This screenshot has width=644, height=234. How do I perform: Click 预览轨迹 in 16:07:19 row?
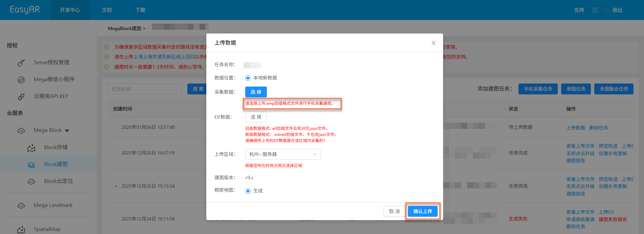tap(608, 146)
